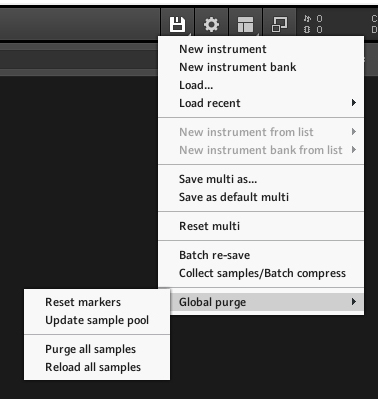Open the Load recent submenu
378x399 pixels.
click(261, 103)
